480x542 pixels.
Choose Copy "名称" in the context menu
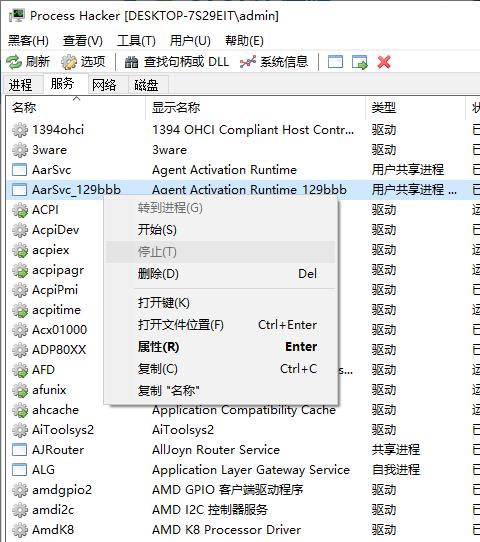(220, 391)
